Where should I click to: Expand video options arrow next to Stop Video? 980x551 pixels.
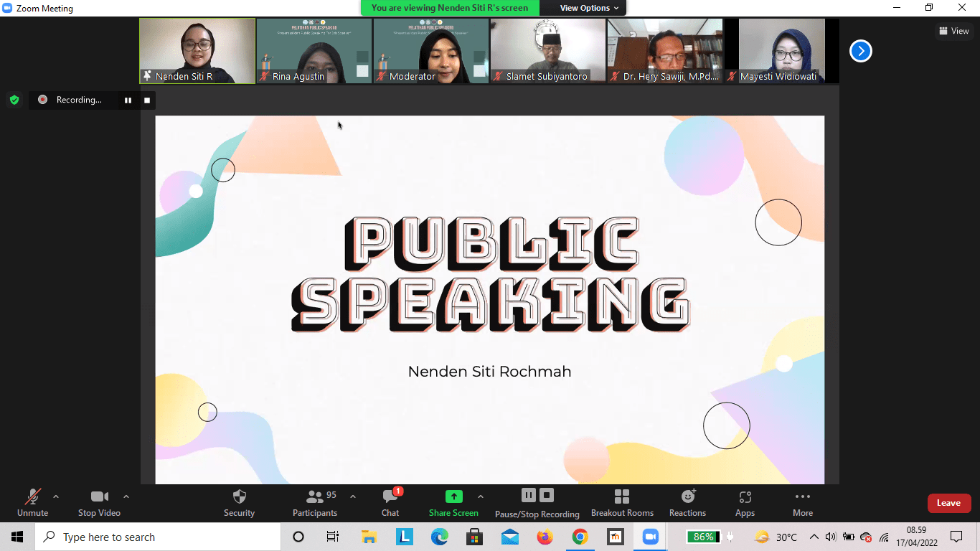(x=126, y=496)
